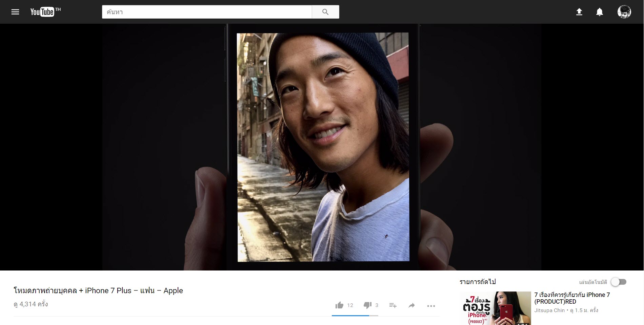Click the YouTube logo to go home
Image resolution: width=644 pixels, height=325 pixels.
click(42, 12)
